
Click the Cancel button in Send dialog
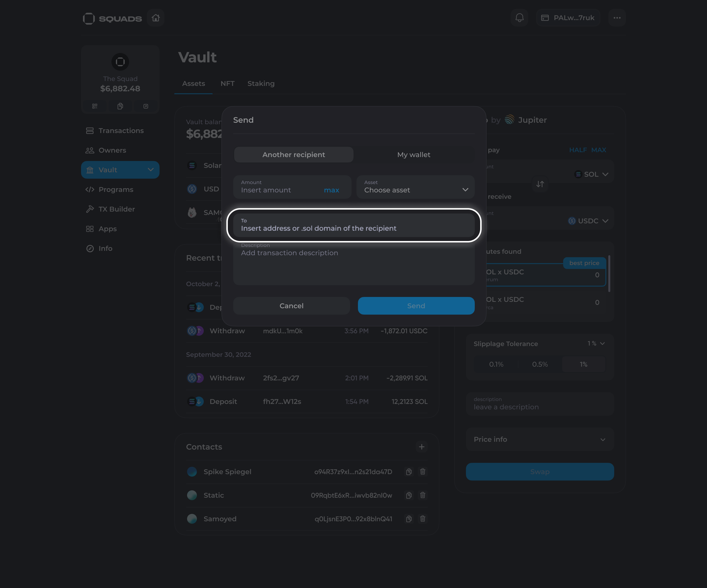[292, 306]
